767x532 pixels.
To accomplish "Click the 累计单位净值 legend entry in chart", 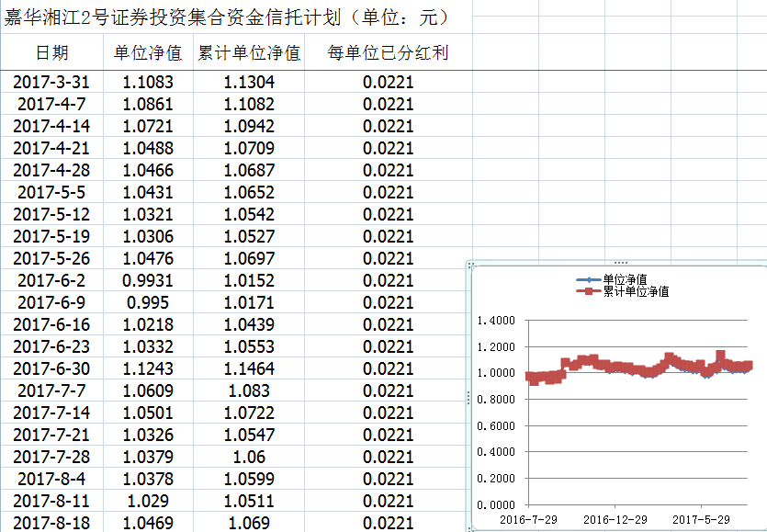I will click(635, 291).
